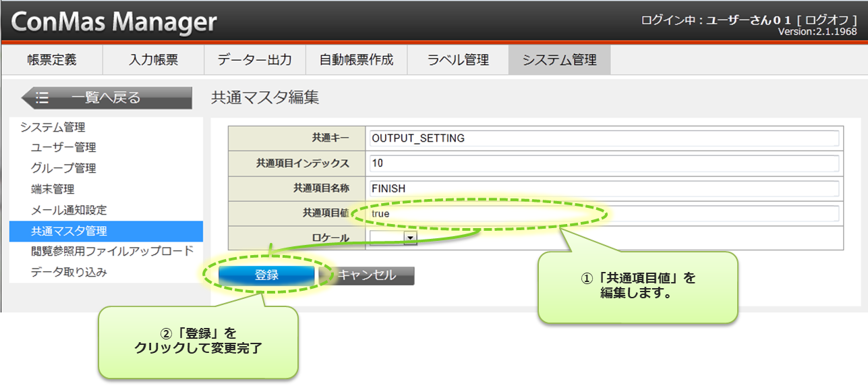Switch to the 帳票定義 tab
The height and width of the screenshot is (386, 868).
pyautogui.click(x=52, y=60)
